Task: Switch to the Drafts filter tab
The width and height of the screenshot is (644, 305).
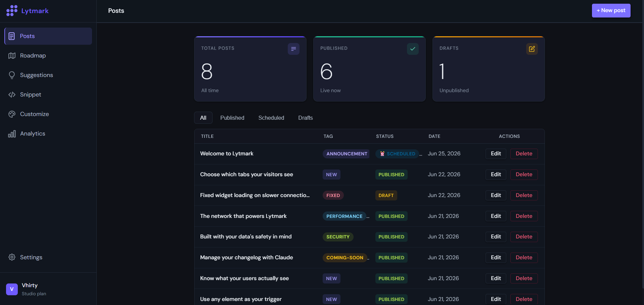Action: pyautogui.click(x=306, y=118)
